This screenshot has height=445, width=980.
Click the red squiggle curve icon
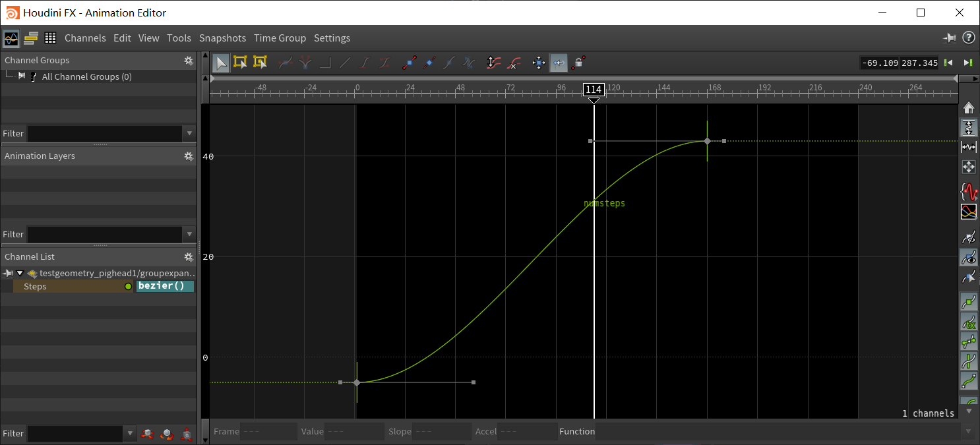pyautogui.click(x=969, y=192)
